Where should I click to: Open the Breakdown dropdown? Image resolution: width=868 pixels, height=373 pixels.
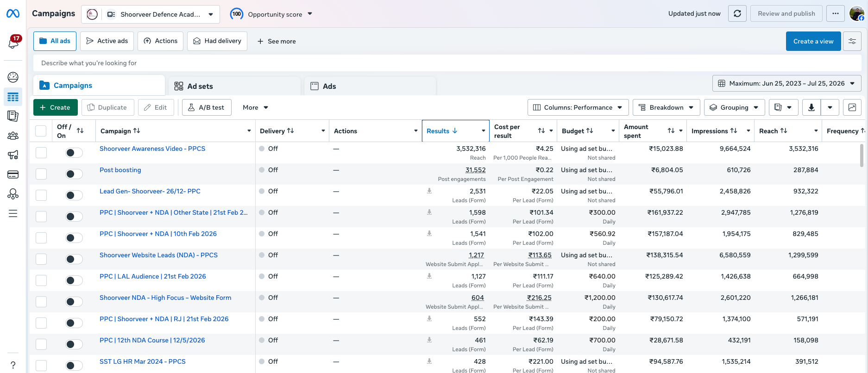667,107
